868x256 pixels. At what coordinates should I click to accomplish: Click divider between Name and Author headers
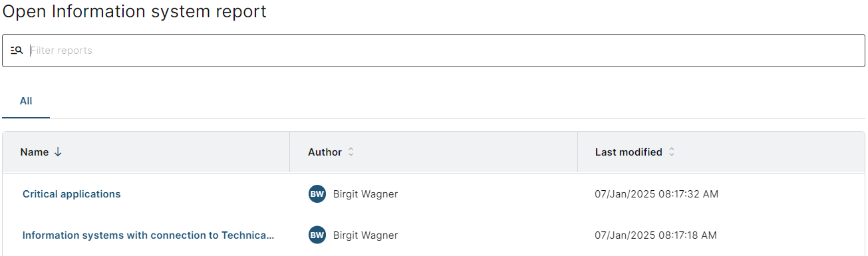pos(289,152)
